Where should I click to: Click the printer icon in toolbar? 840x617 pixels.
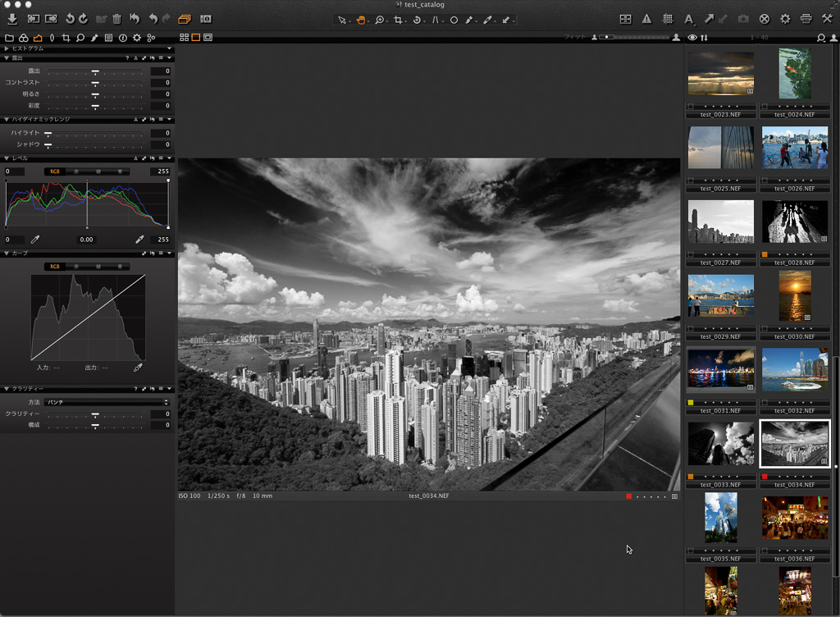806,19
